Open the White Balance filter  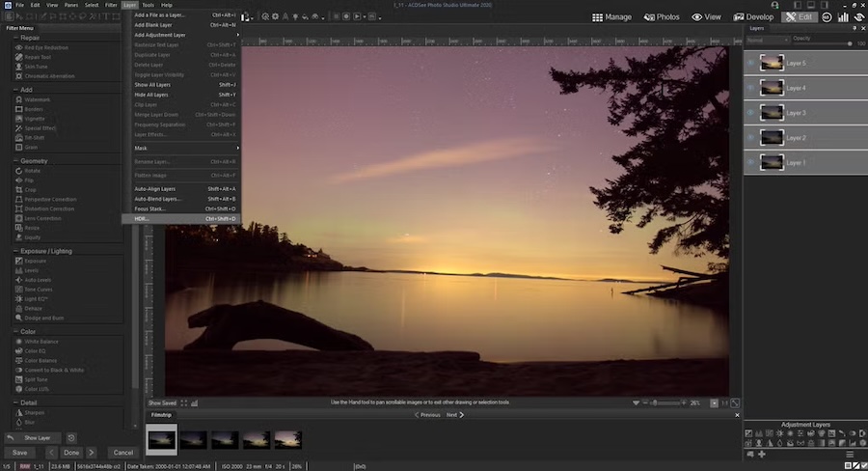point(41,342)
